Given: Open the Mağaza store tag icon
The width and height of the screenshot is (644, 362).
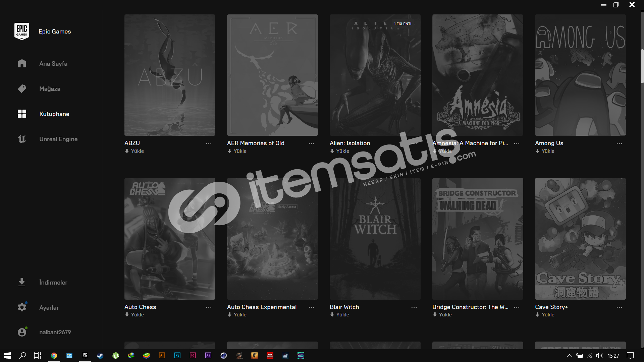Looking at the screenshot, I should 22,88.
